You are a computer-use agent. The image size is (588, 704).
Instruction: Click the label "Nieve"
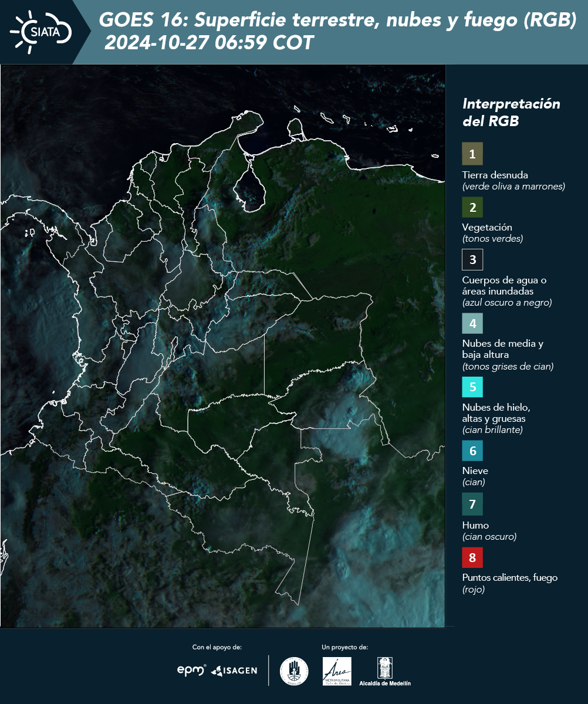pos(475,471)
